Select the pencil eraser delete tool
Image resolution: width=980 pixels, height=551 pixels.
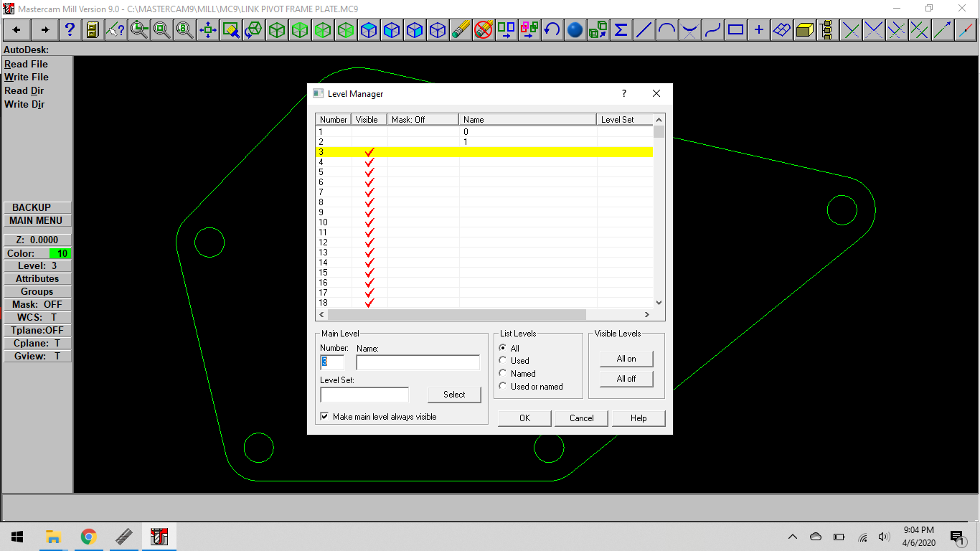click(x=461, y=30)
